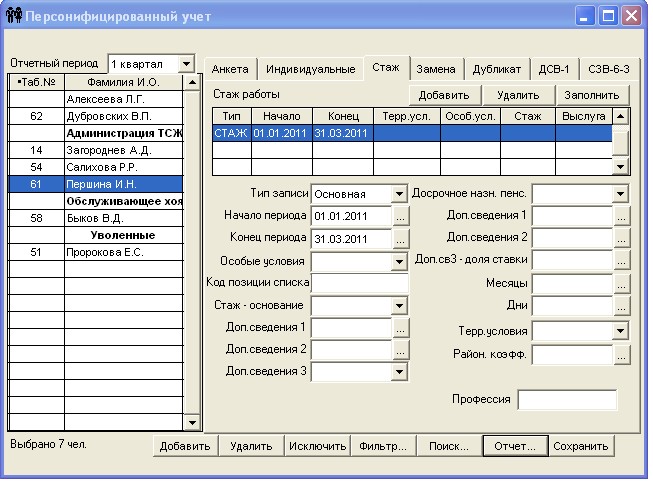Viewport: 653px width, 483px height.
Task: Click ellipsis button beside Район. коэфф.
Action: (x=621, y=354)
